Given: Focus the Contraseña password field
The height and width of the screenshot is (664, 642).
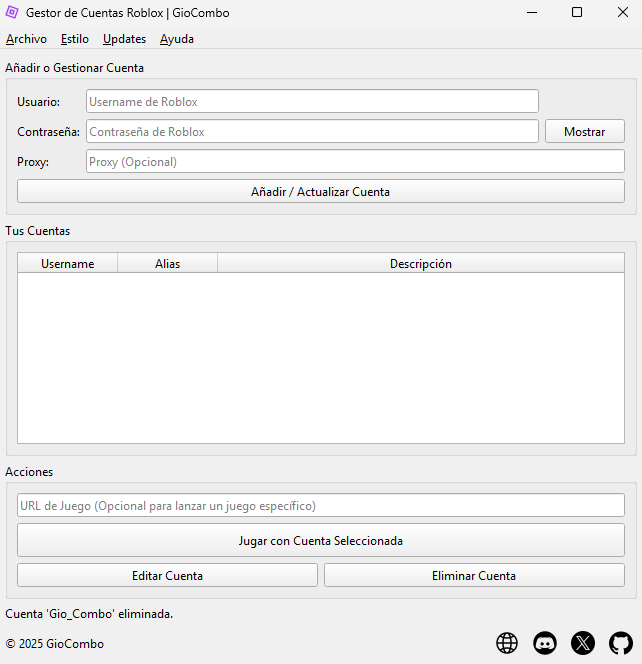Looking at the screenshot, I should click(312, 131).
